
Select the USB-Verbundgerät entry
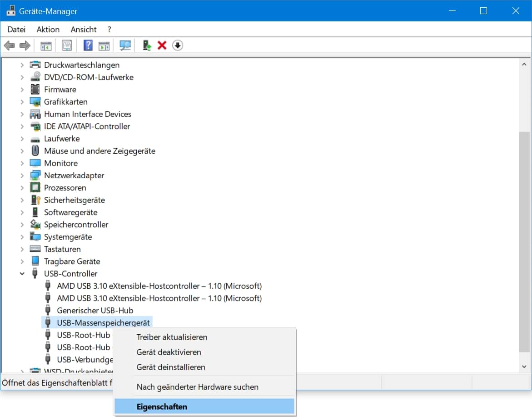tap(85, 359)
